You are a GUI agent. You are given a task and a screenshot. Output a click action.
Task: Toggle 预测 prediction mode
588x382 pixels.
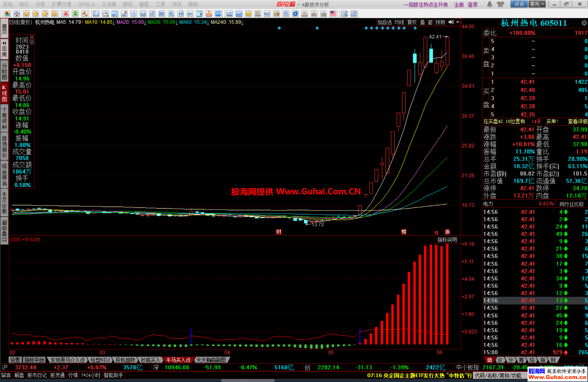[x=440, y=22]
